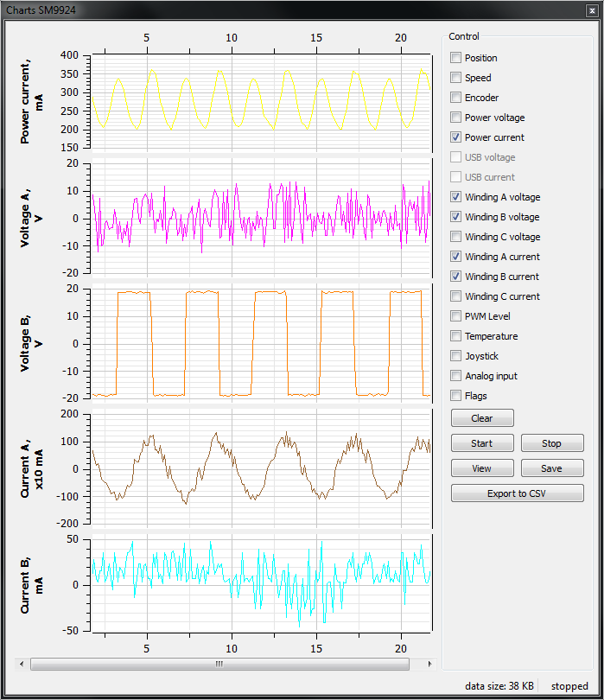Click Export to CSV button

(517, 493)
